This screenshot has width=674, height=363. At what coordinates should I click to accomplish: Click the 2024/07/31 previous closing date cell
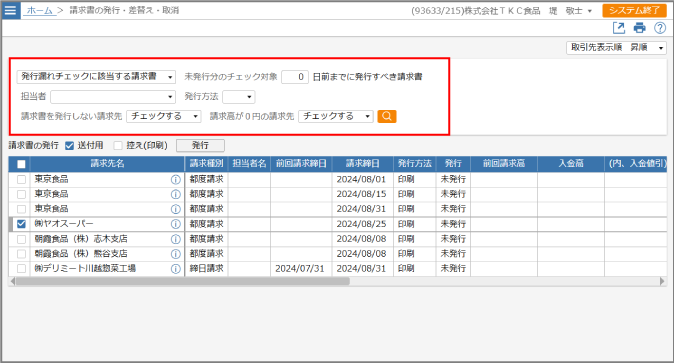coord(300,269)
